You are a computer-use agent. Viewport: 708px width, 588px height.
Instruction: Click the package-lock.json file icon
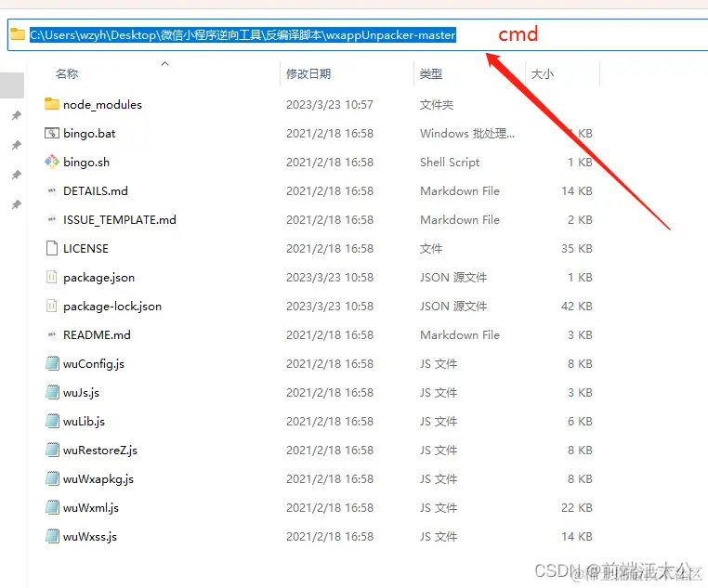52,306
